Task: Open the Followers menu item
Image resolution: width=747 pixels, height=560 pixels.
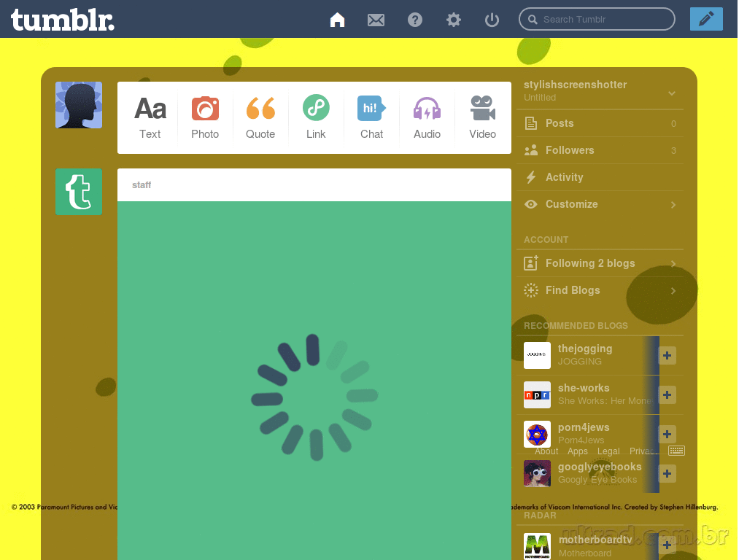Action: [600, 150]
